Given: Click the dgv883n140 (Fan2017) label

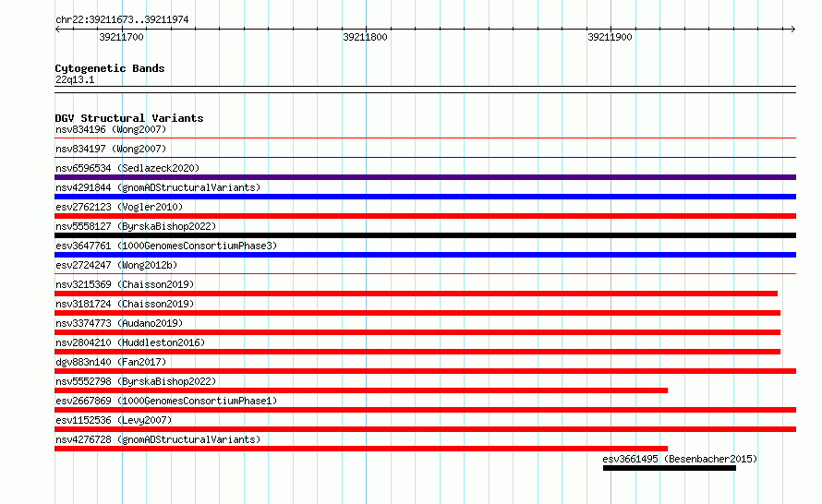Looking at the screenshot, I should click(111, 362).
